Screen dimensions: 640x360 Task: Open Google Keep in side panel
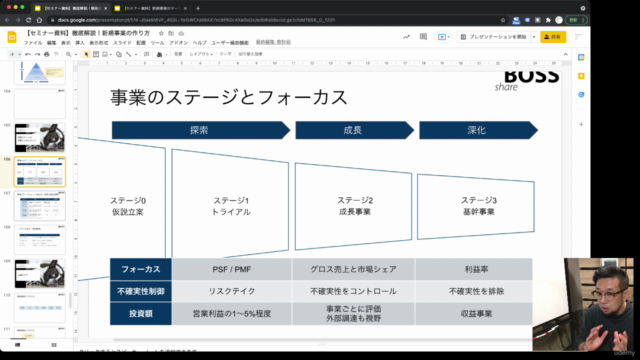[x=581, y=76]
